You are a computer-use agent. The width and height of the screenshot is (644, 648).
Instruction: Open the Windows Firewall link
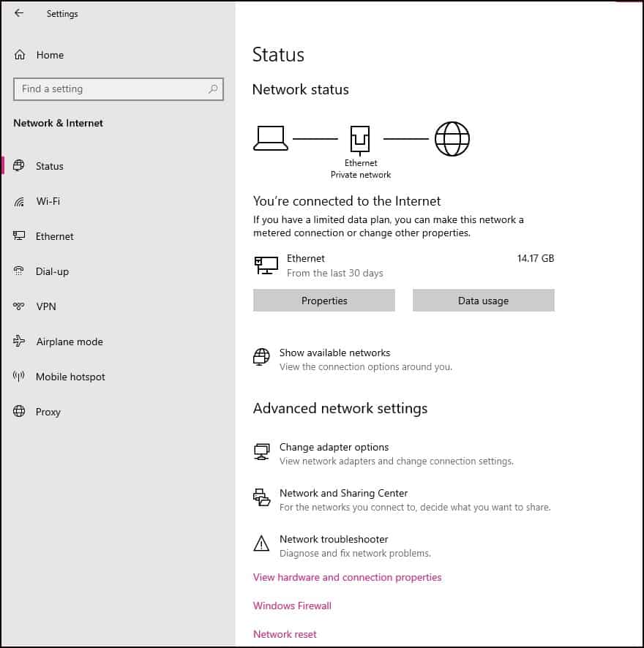click(292, 606)
